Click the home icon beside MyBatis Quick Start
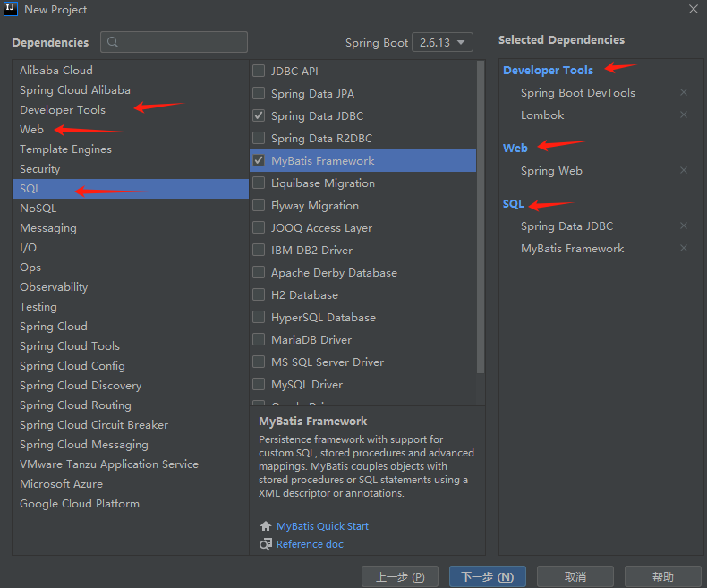The image size is (707, 588). pos(266,526)
